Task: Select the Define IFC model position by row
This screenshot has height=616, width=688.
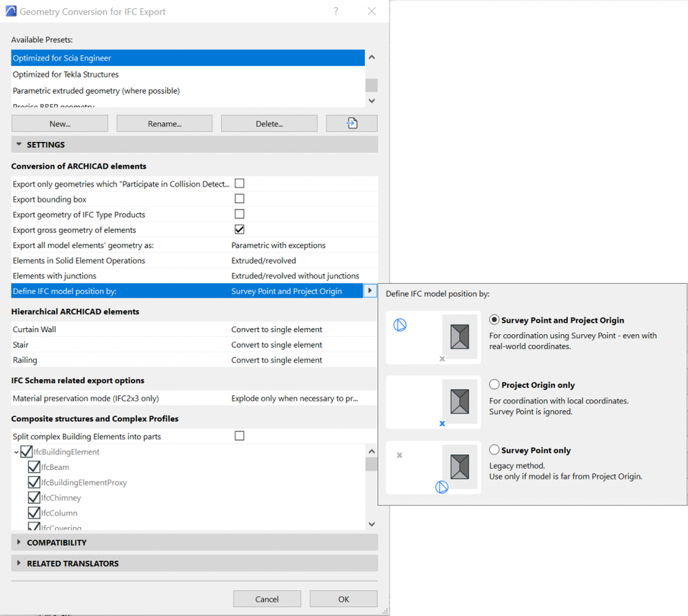Action: (x=187, y=291)
